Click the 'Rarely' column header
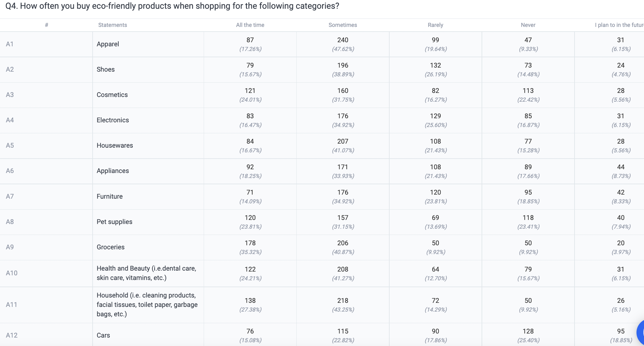 point(435,25)
